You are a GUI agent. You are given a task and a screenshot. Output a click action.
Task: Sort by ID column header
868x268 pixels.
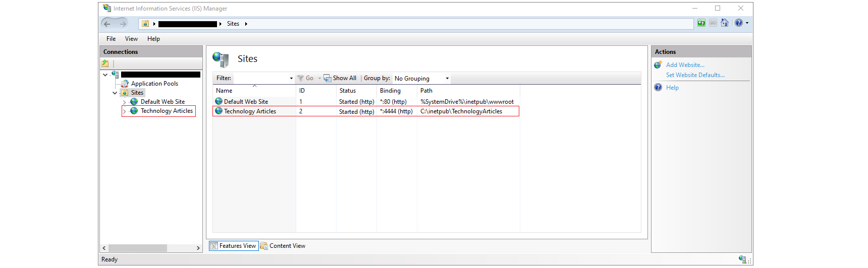[x=316, y=91]
